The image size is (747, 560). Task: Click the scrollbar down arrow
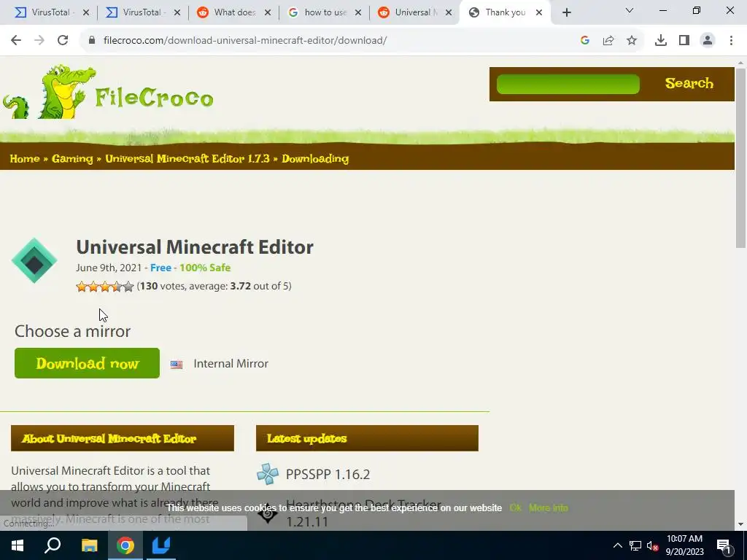click(741, 524)
